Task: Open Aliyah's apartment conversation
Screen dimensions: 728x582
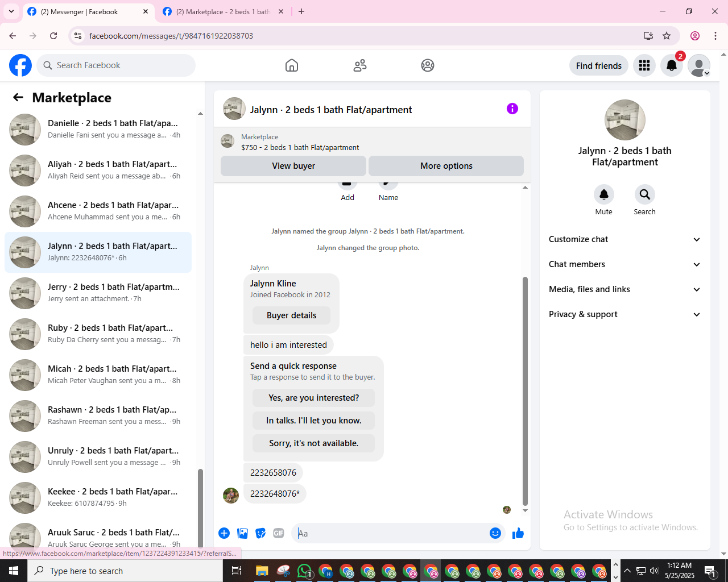Action: [98, 171]
